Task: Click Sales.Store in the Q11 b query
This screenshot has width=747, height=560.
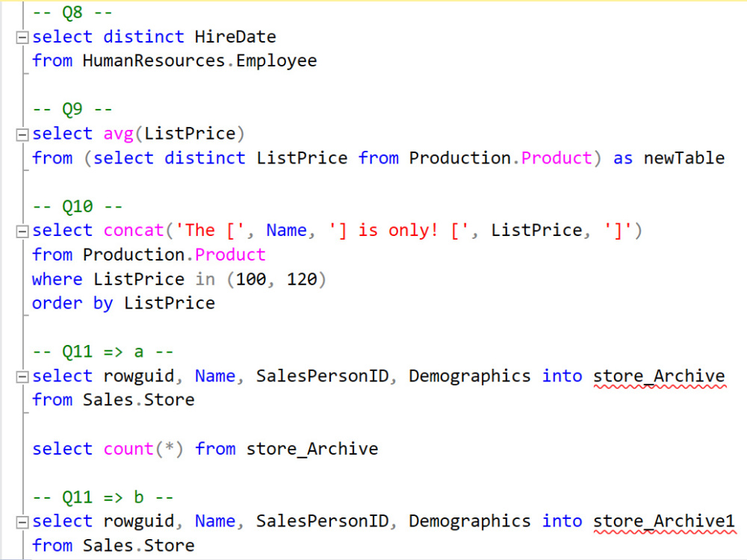Action: click(139, 545)
